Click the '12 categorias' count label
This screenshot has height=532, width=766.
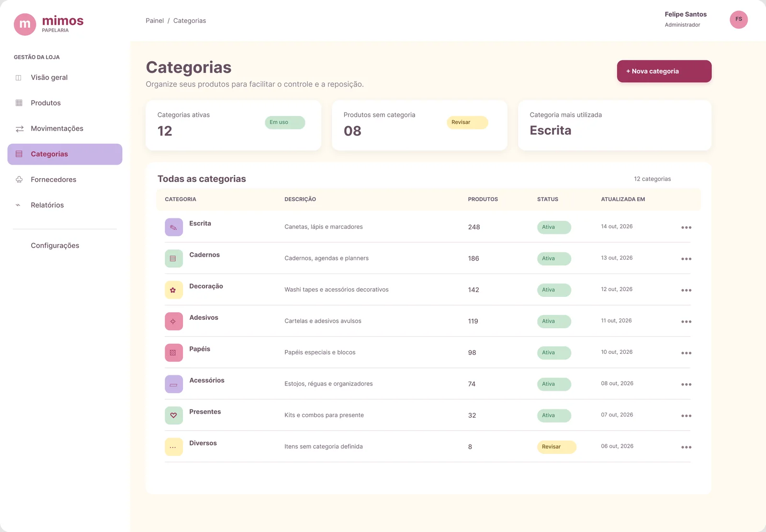[653, 179]
